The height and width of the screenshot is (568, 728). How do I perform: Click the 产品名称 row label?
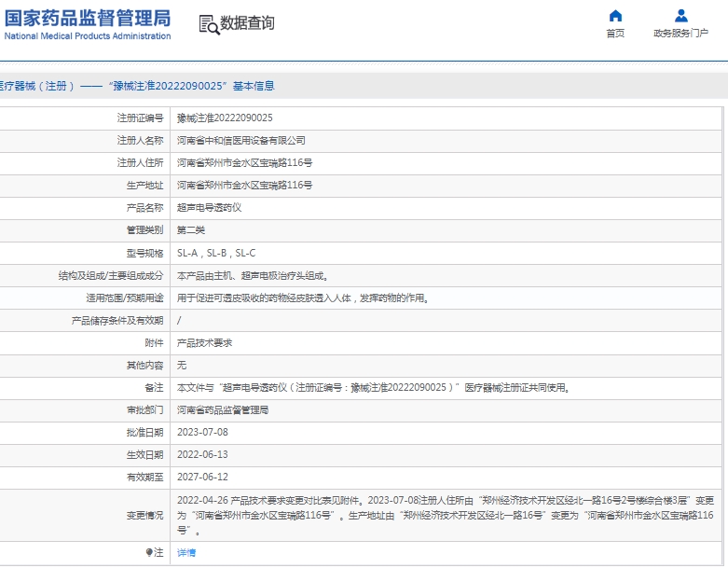tap(144, 208)
